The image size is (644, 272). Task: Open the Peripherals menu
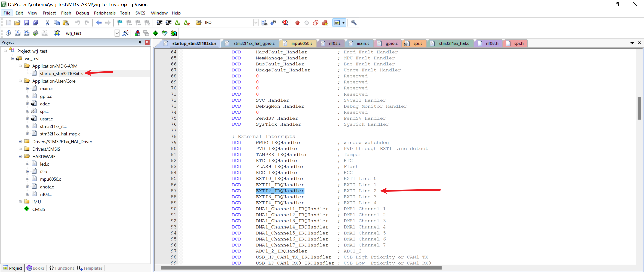click(105, 13)
